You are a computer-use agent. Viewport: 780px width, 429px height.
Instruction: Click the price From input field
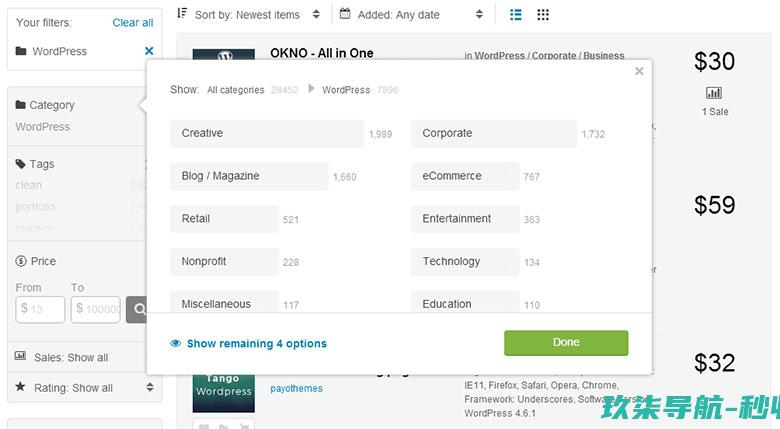40,309
